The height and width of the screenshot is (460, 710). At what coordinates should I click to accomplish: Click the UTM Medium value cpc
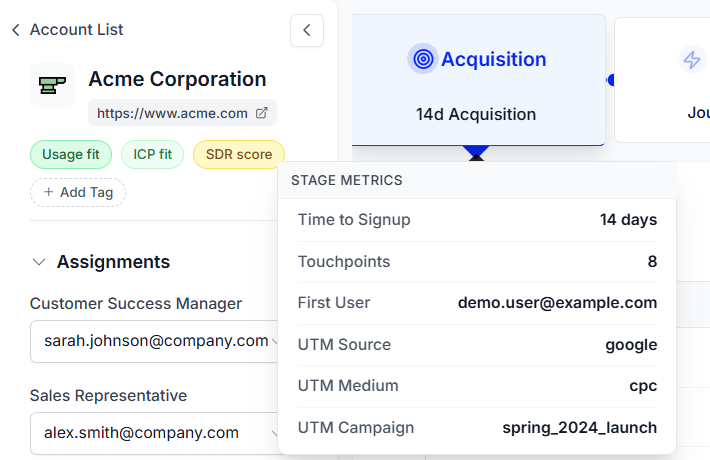(x=643, y=386)
